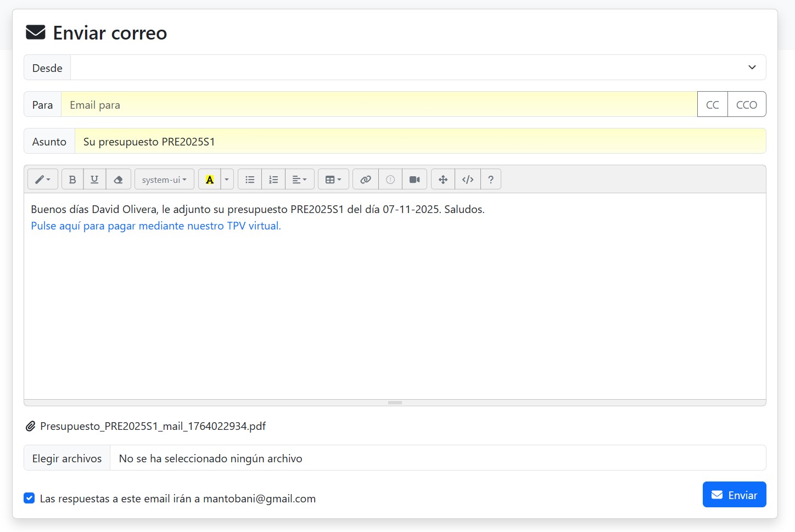Image resolution: width=795 pixels, height=532 pixels.
Task: Insert a numbered ordered list
Action: [273, 180]
